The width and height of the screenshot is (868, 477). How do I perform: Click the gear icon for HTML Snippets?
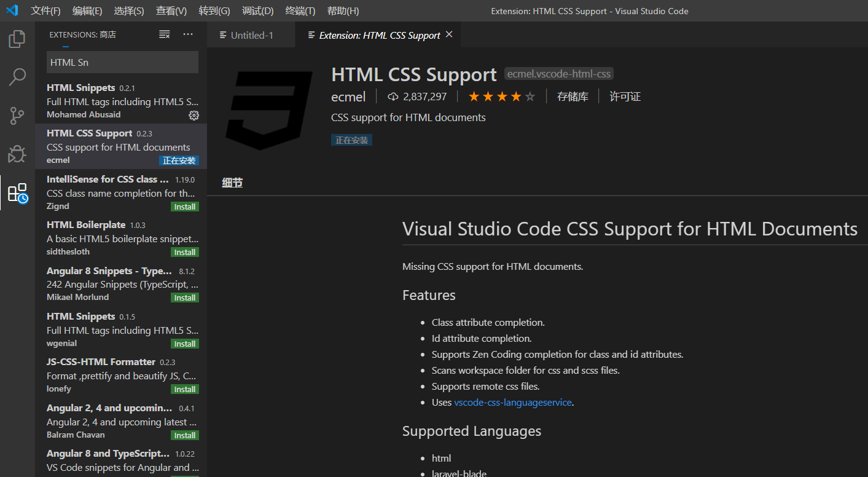coord(194,115)
